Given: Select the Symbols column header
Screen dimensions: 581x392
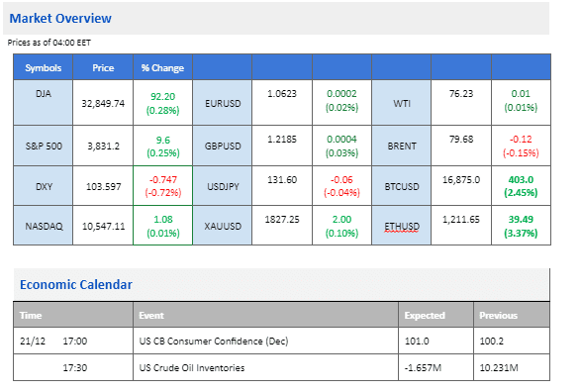Looking at the screenshot, I should [43, 67].
